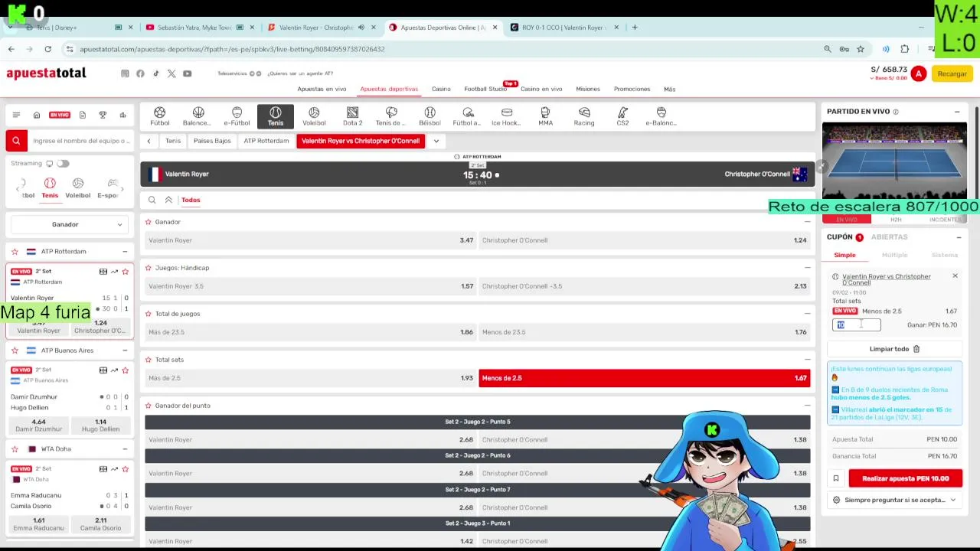
Task: Open 'Siempre preguntar si se acepta' dropdown
Action: point(894,500)
